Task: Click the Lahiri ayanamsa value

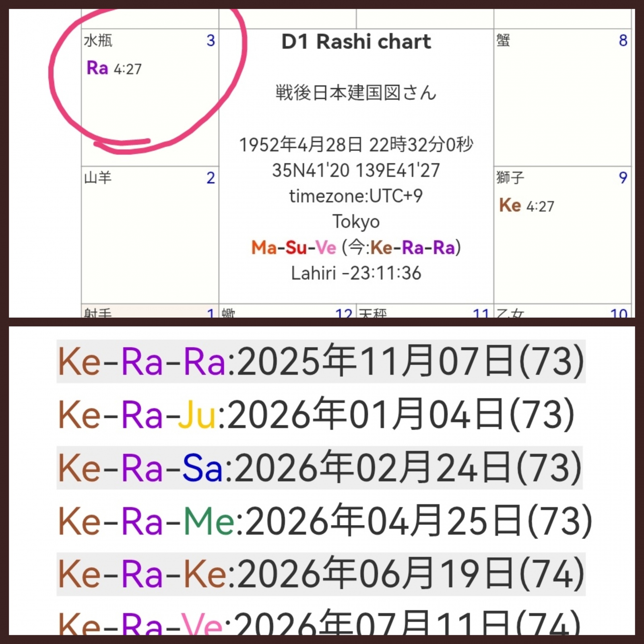Action: (x=356, y=273)
